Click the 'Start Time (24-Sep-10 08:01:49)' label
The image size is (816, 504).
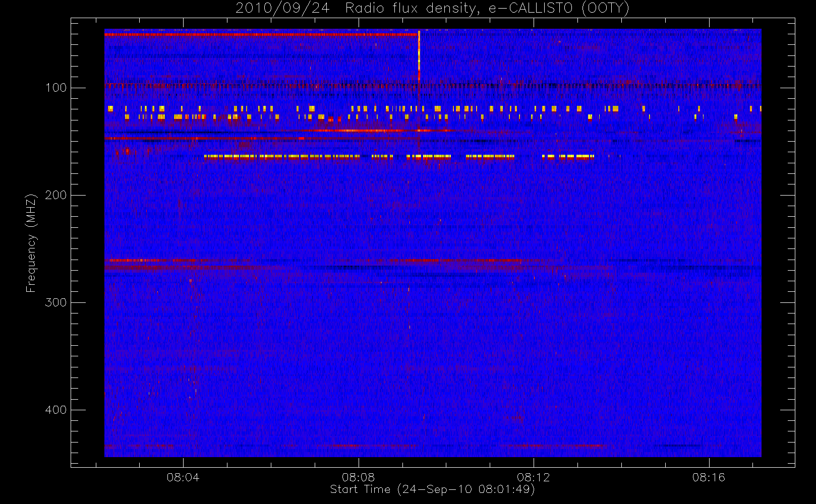432,489
